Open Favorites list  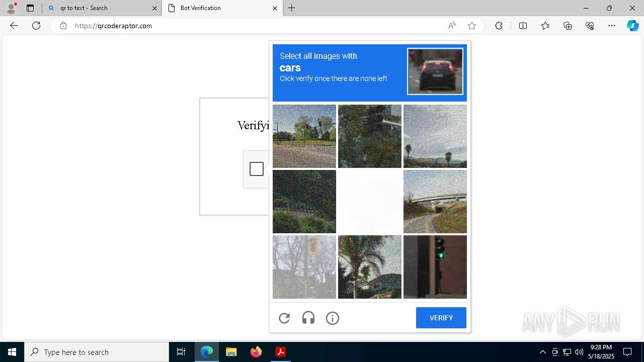click(x=545, y=26)
